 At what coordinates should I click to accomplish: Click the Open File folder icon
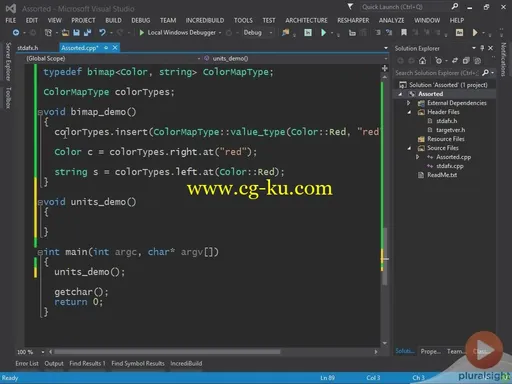tap(65, 33)
